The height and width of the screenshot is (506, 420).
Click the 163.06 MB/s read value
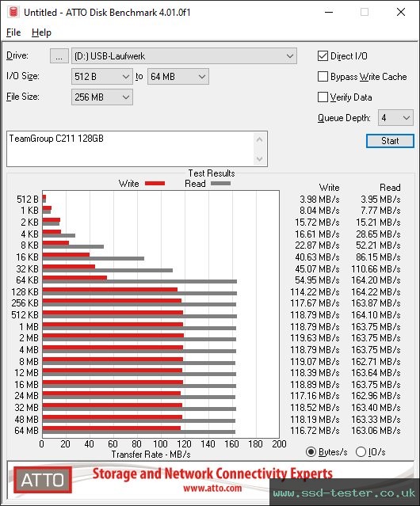376,431
